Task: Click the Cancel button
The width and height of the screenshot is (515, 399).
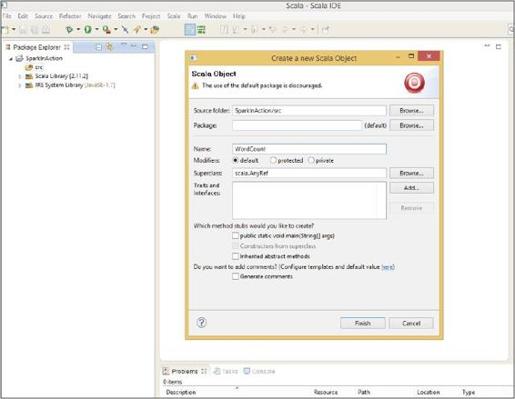Action: 411,323
